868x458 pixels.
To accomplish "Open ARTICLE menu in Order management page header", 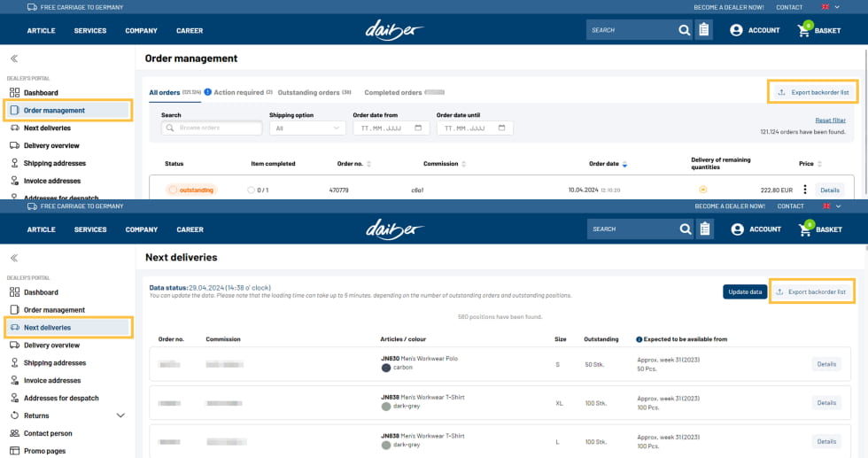I will coord(41,30).
